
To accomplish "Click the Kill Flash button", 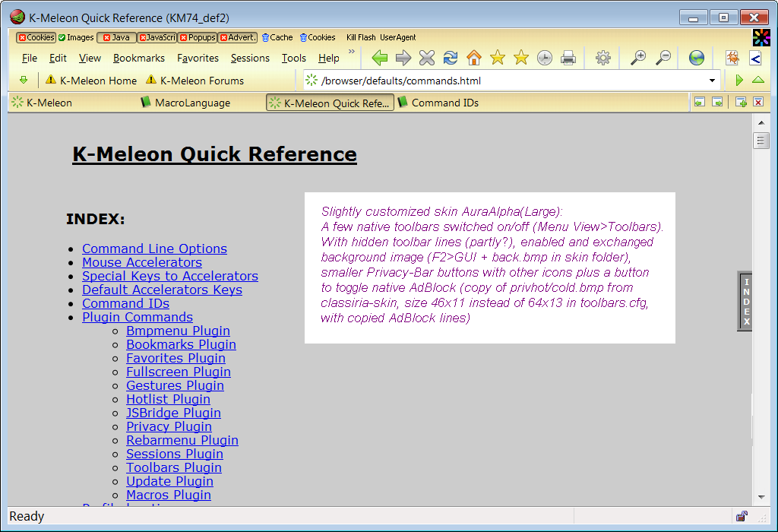I will point(361,37).
